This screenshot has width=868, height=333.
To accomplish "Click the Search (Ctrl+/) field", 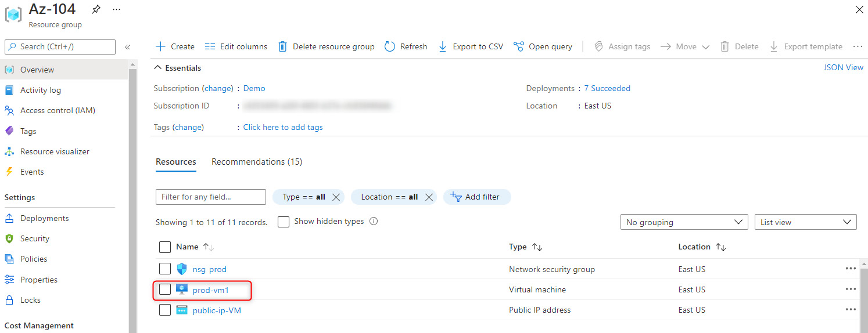I will (60, 47).
